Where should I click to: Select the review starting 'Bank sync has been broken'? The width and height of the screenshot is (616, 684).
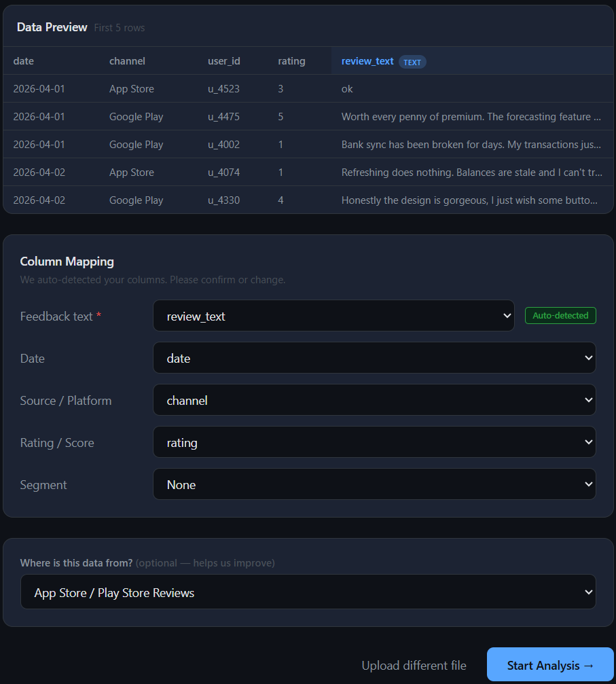pos(471,145)
